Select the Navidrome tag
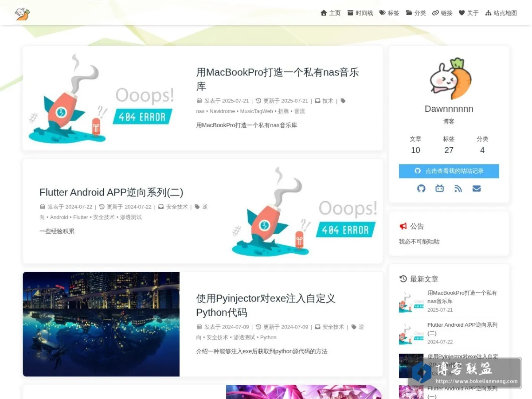This screenshot has height=399, width=532. [222, 111]
